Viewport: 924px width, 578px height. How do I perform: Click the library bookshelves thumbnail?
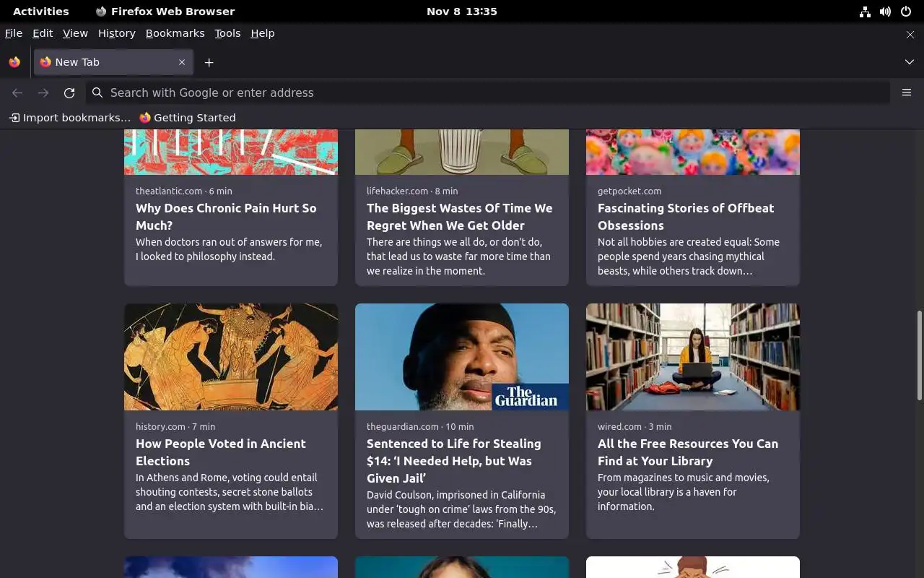coord(693,357)
